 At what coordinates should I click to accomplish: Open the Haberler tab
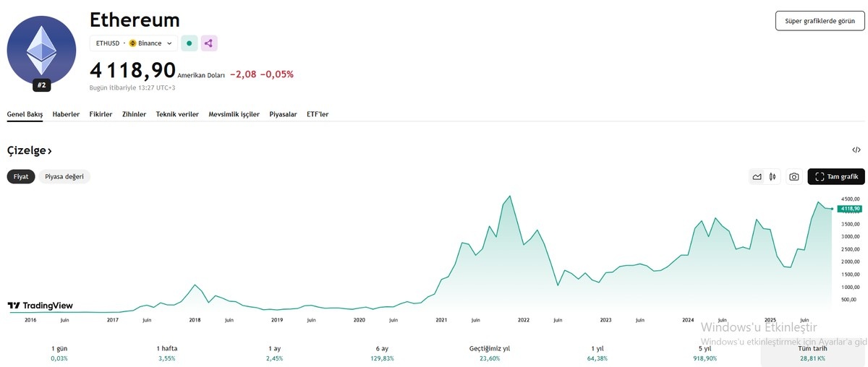coord(66,114)
